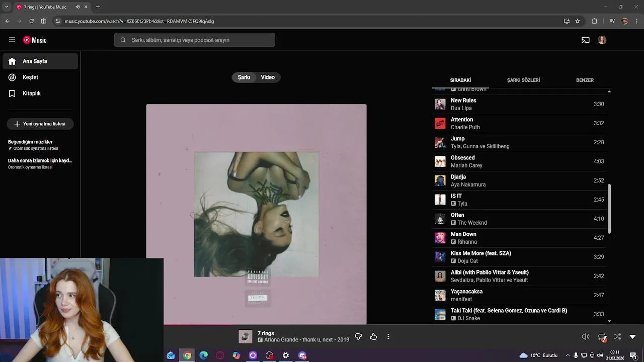Open the Ariana Grande artist link
644x362 pixels.
pyautogui.click(x=281, y=340)
